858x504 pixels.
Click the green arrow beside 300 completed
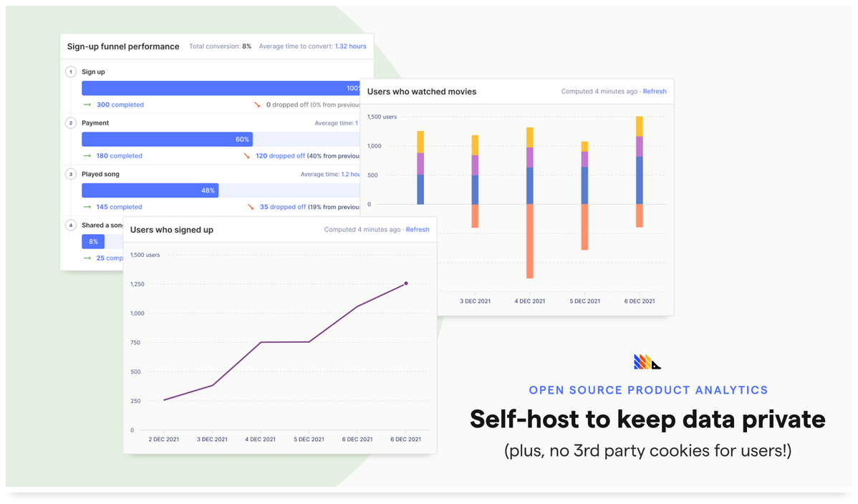(87, 105)
